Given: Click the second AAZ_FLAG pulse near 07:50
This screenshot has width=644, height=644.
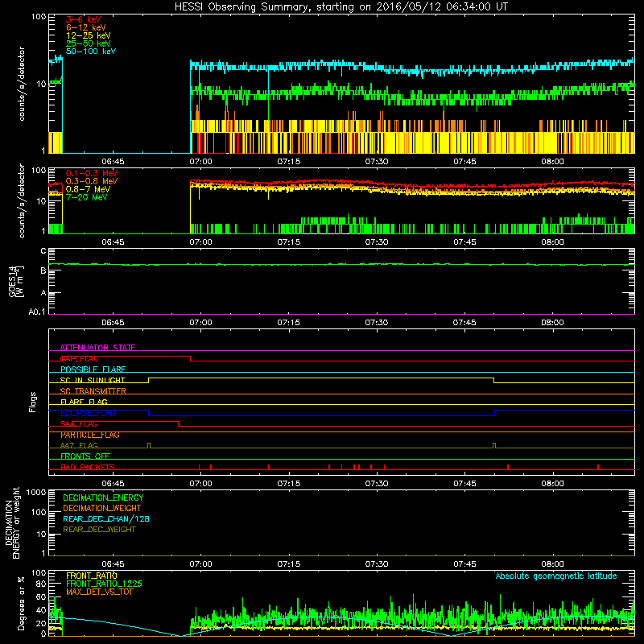Looking at the screenshot, I should [494, 446].
